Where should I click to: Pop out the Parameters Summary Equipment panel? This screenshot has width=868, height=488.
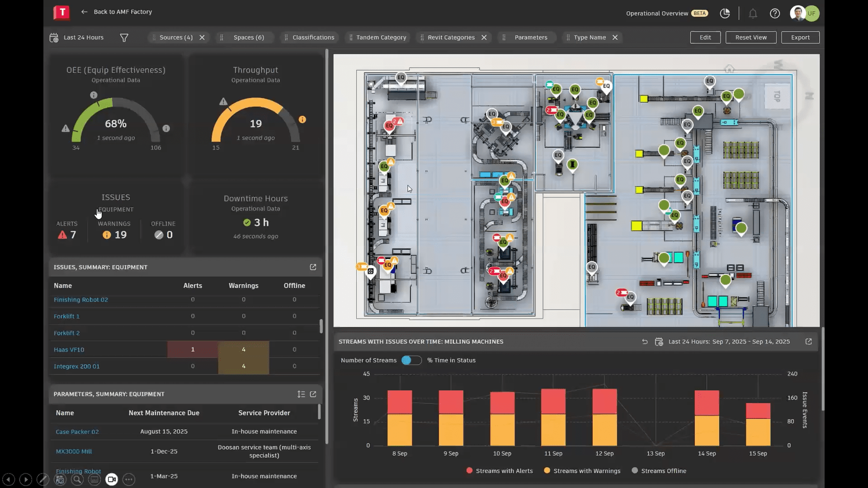[x=313, y=394]
